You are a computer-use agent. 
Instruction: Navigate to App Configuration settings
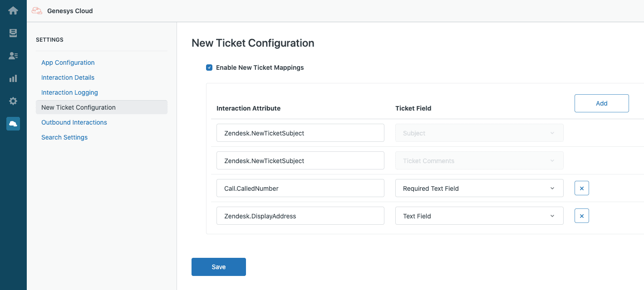point(68,62)
